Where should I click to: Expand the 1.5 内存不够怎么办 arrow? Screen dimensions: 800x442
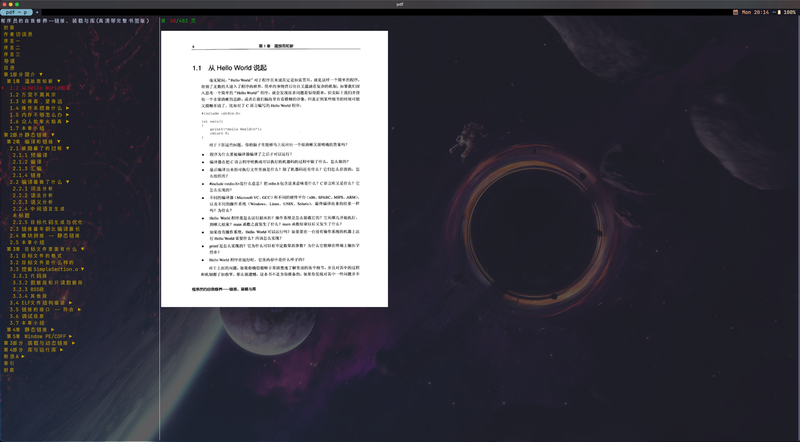(67, 115)
